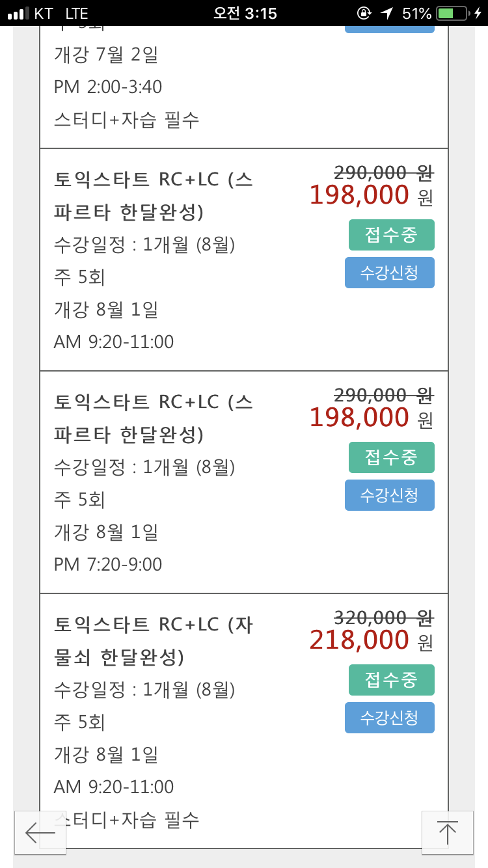Viewport: 488px width, 868px height.
Task: Open 스파르타 한달완성 title with AM 9:20 schedule
Action: (154, 196)
